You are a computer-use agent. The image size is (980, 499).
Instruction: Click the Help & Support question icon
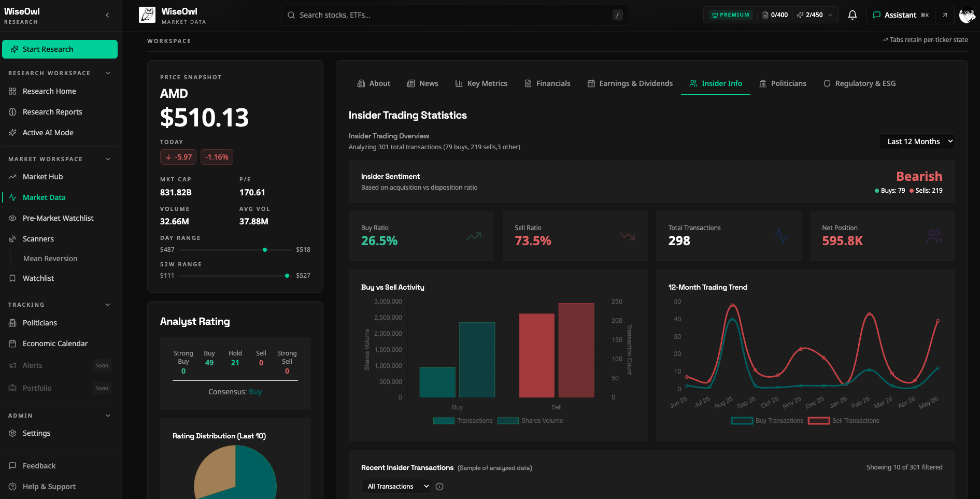(12, 487)
